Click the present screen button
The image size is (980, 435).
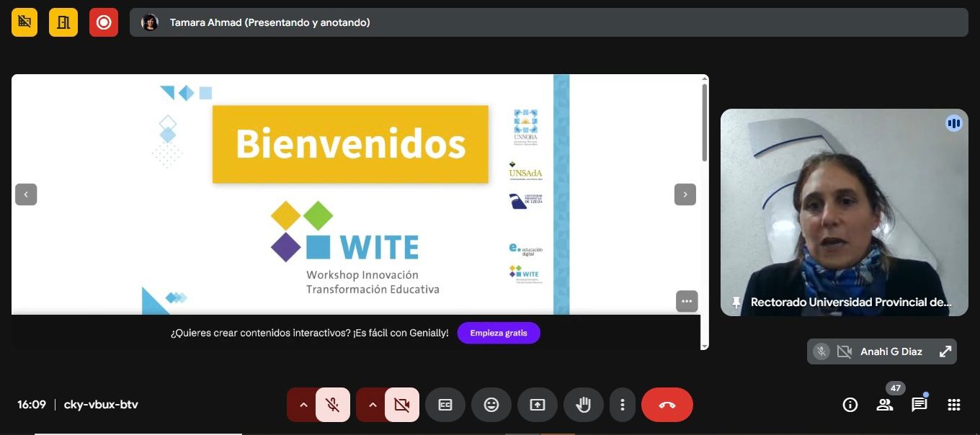[x=538, y=405]
